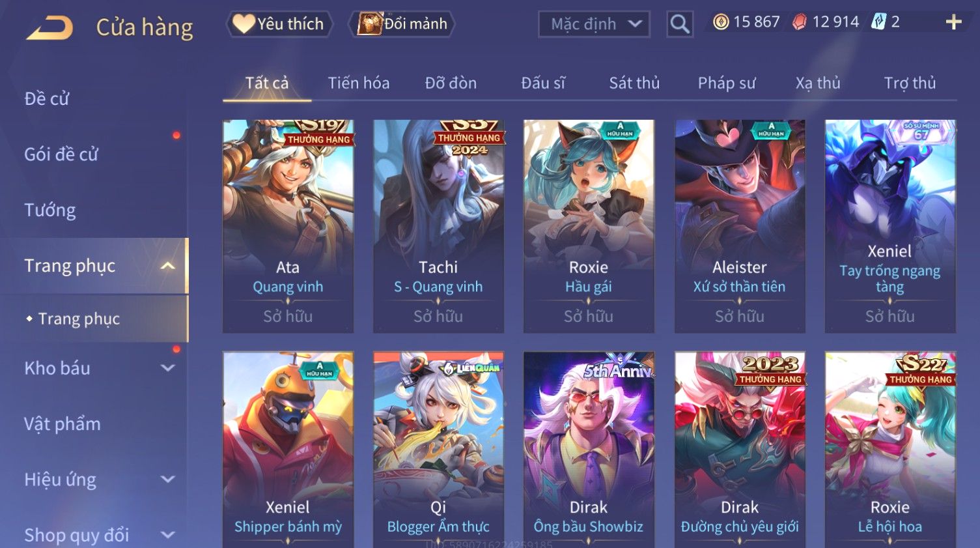Switch to the Sát thủ tab
Screen dimensions: 980x548
(634, 83)
